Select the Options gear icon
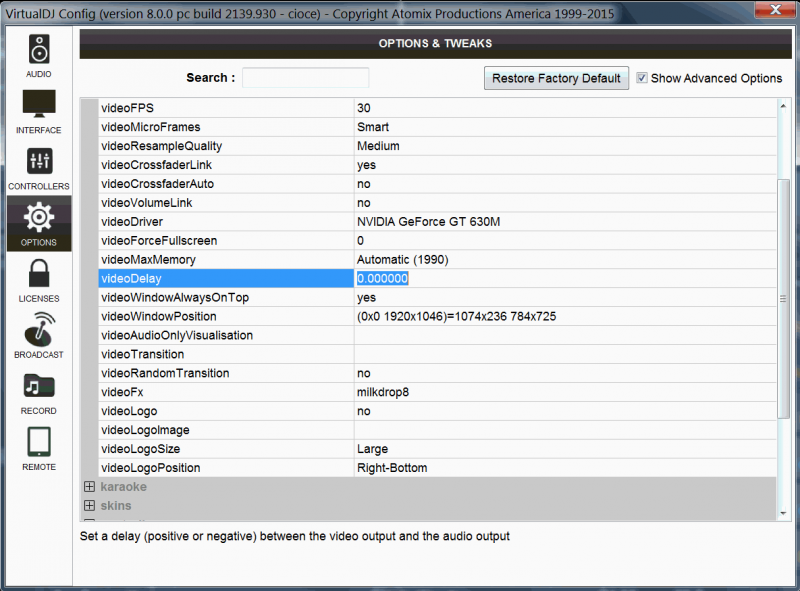This screenshot has width=800, height=591. [39, 217]
